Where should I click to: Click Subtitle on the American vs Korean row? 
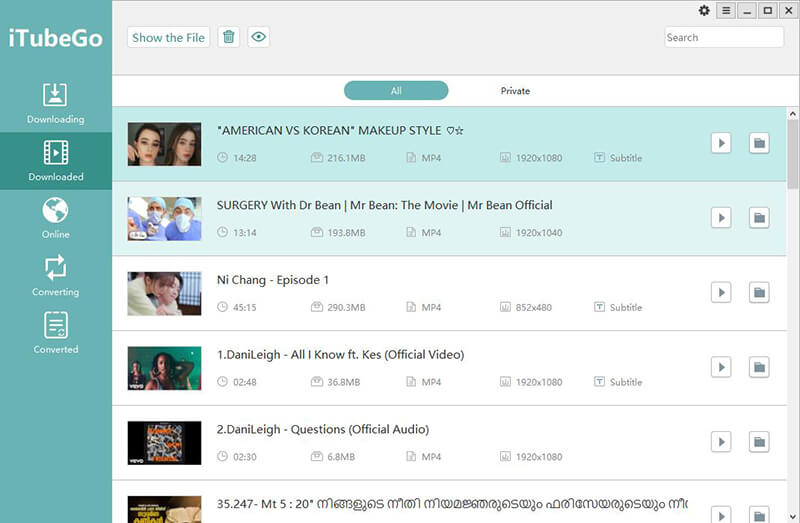coord(618,158)
